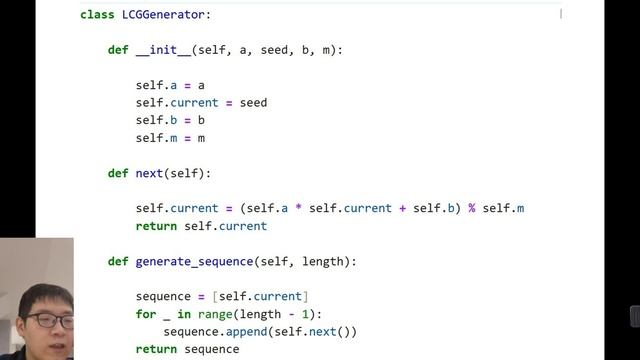Click the __init__ method name
The image size is (640, 360).
pyautogui.click(x=163, y=50)
